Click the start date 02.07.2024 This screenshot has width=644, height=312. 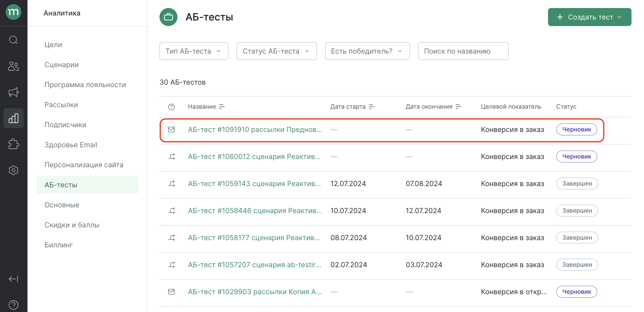pos(349,265)
